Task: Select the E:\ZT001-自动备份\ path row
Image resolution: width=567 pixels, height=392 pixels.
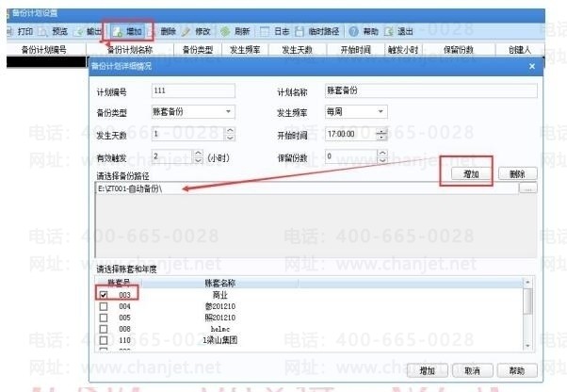Action: (307, 188)
